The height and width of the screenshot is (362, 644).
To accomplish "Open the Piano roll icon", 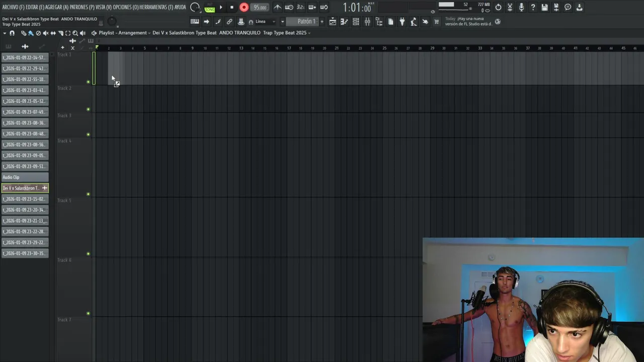I will point(344,22).
